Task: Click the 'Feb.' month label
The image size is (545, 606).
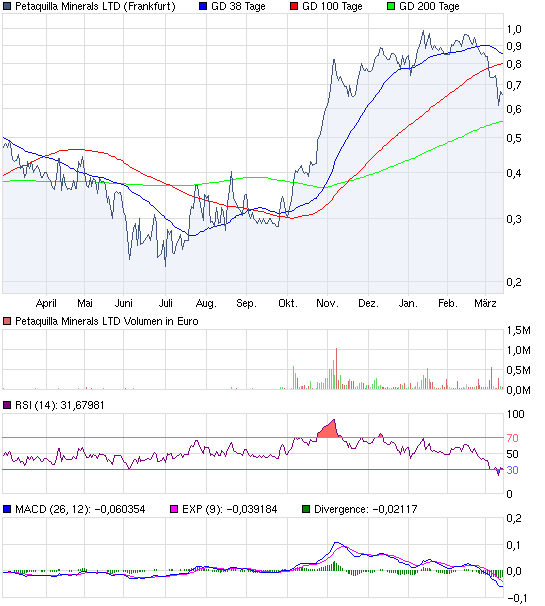Action: 448,303
